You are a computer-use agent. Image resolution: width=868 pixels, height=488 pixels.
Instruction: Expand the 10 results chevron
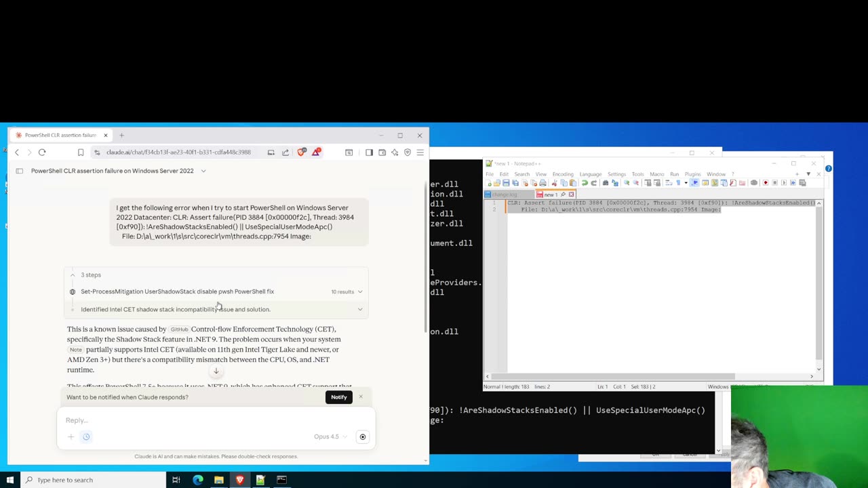tap(360, 291)
